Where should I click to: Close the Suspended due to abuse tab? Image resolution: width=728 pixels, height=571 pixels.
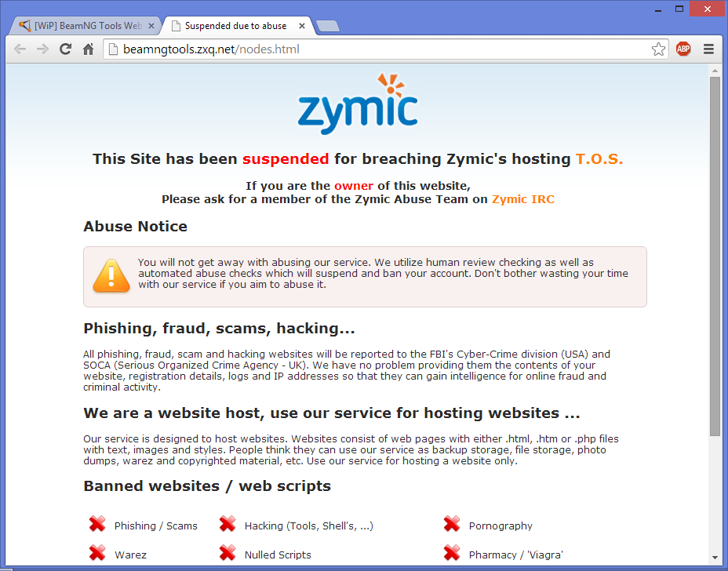[x=302, y=26]
